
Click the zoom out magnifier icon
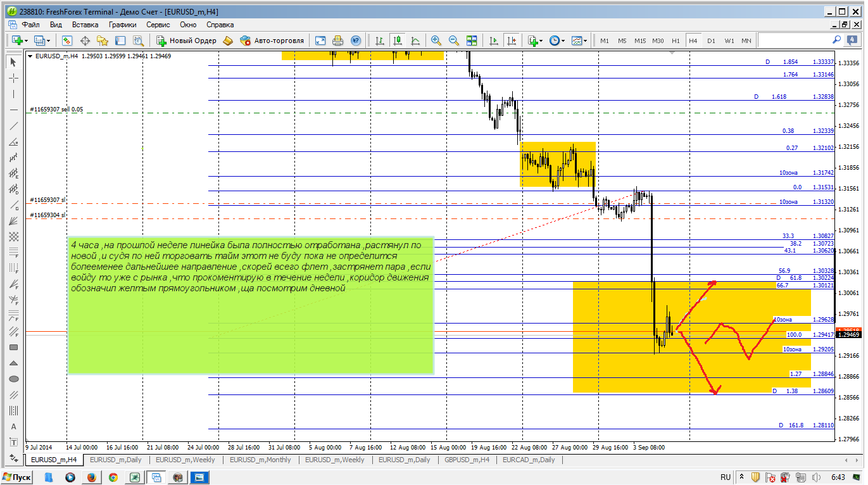453,41
